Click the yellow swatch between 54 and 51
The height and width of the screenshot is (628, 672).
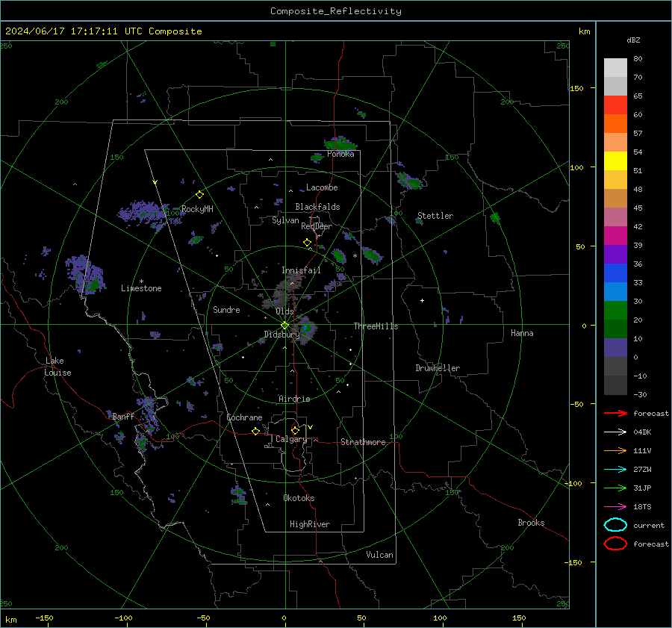615,161
